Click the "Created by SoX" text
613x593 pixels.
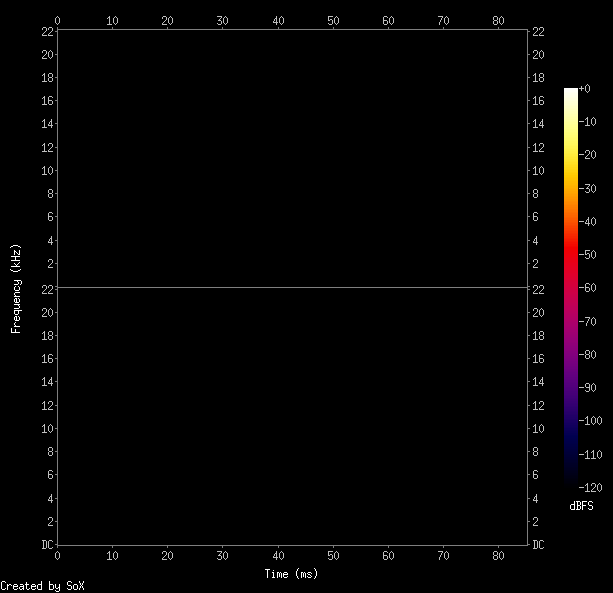coord(42,585)
